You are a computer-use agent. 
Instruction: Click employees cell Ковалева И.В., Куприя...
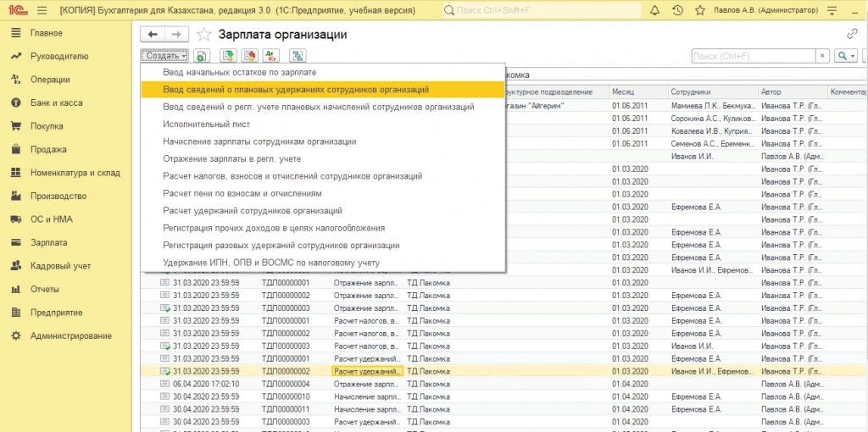pos(712,131)
